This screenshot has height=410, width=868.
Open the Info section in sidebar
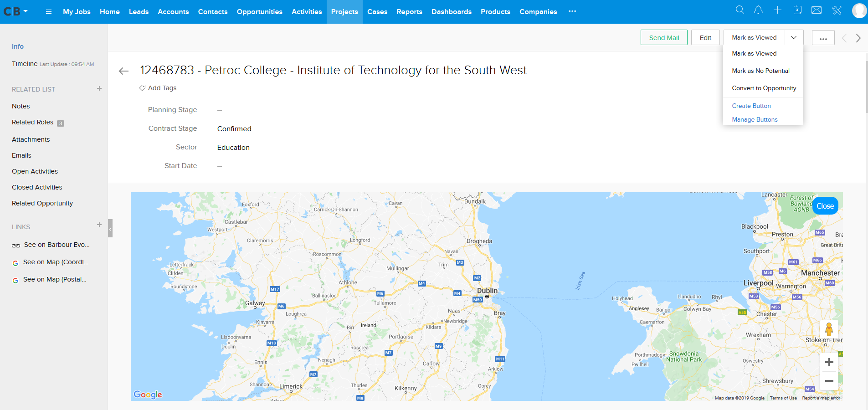[18, 46]
